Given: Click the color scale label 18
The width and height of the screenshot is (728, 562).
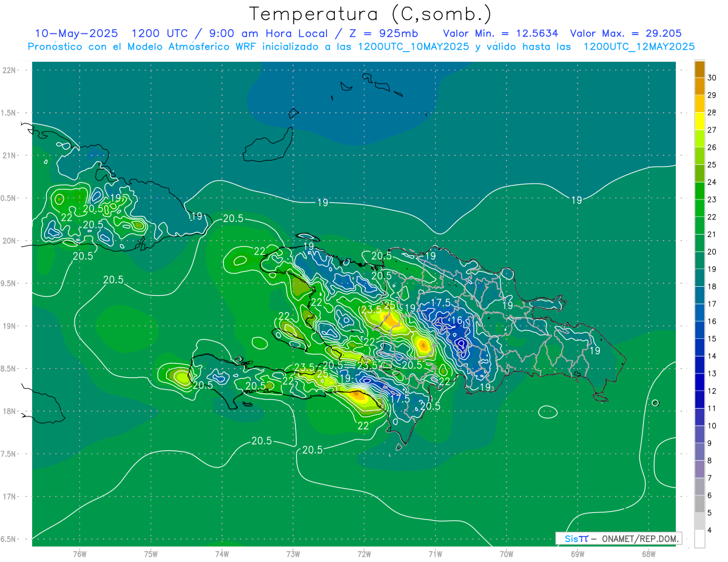Looking at the screenshot, I should (x=712, y=287).
